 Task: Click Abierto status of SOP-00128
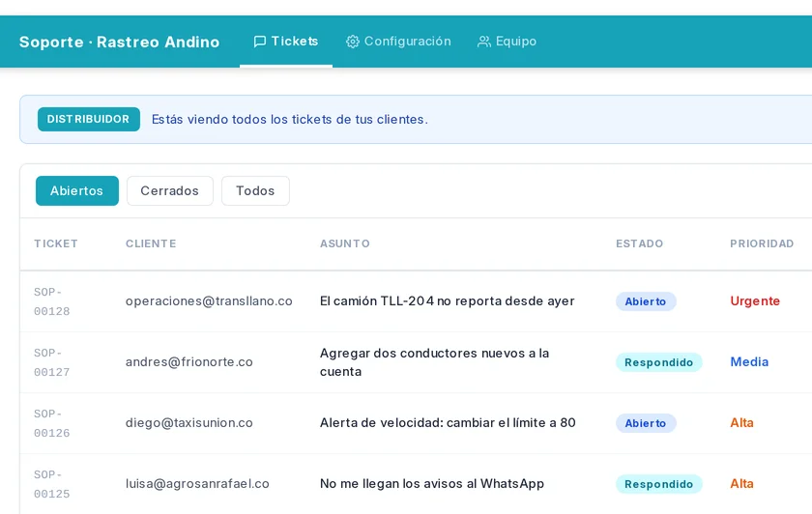(x=646, y=301)
